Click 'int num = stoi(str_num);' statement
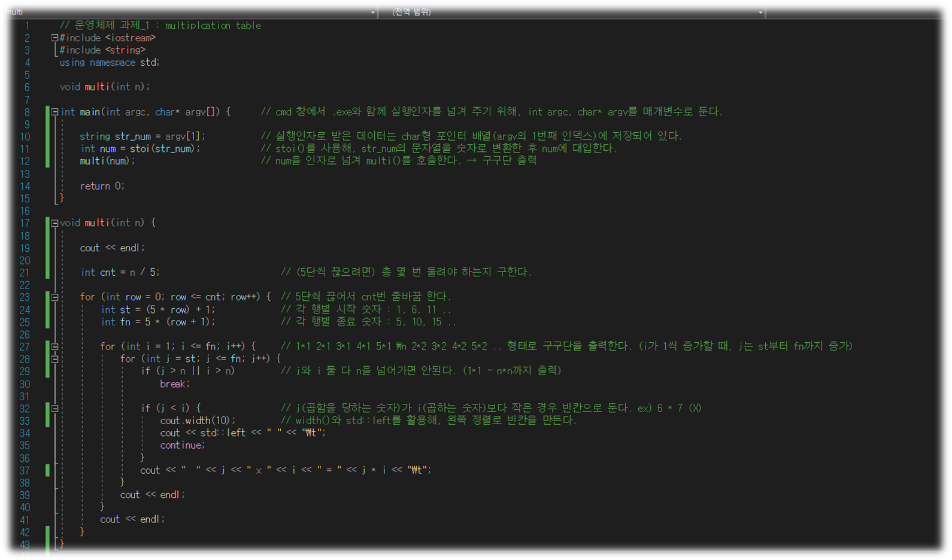Screen dimensions: 952x560 point(140,148)
